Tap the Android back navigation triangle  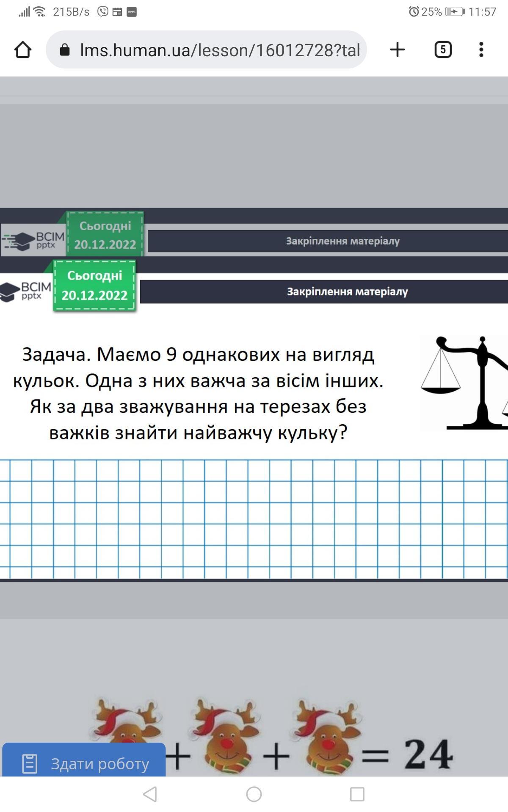tap(150, 794)
